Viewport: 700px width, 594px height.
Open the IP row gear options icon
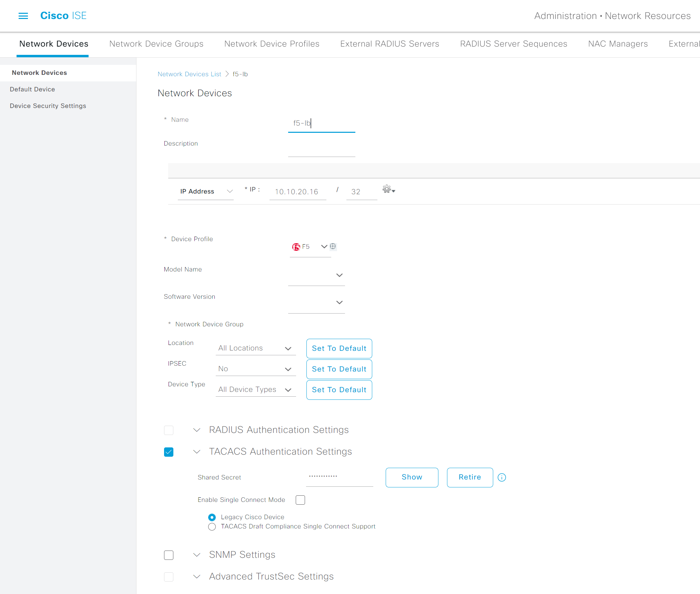(x=388, y=189)
